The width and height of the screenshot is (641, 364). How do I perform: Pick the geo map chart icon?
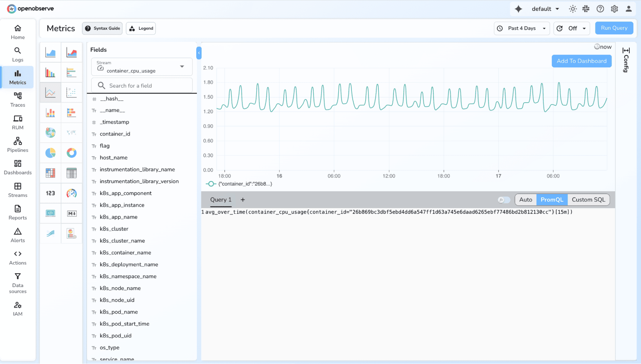50,132
